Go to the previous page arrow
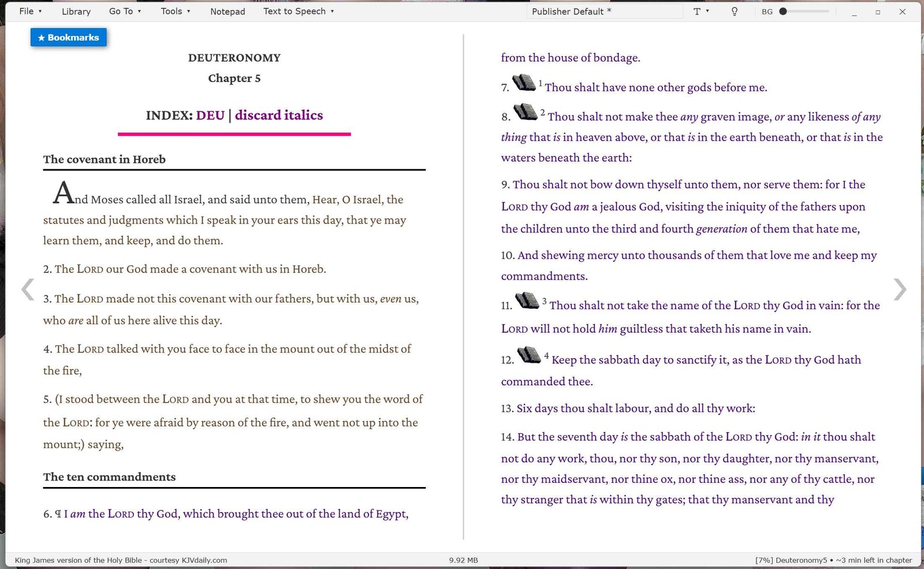The image size is (924, 569). 28,289
